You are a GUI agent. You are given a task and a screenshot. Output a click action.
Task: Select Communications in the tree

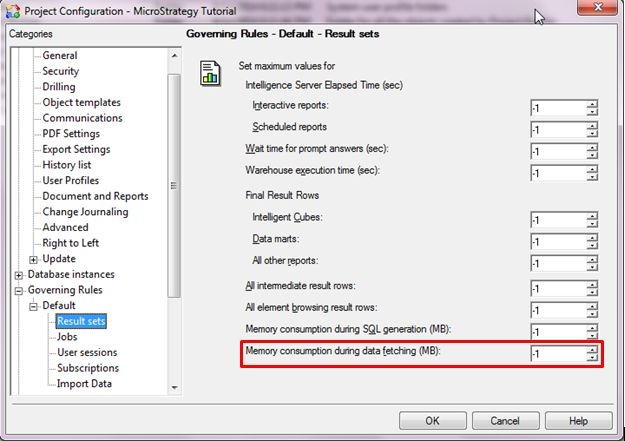click(83, 118)
